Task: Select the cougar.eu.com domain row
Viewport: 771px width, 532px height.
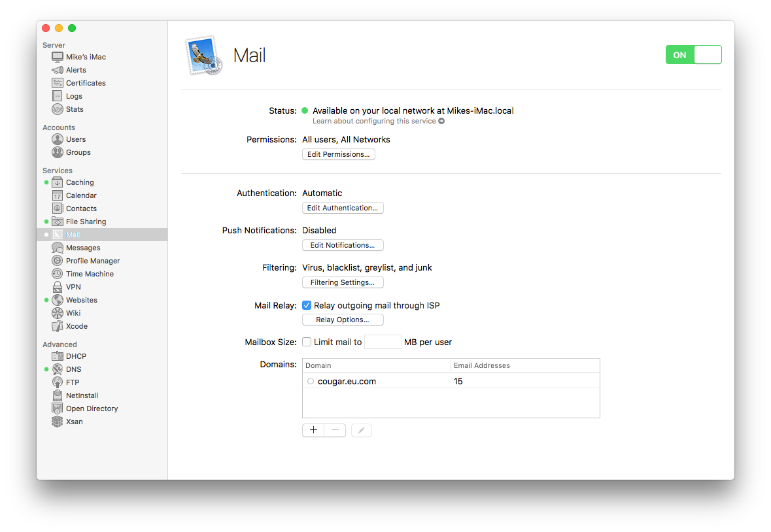Action: (x=451, y=381)
